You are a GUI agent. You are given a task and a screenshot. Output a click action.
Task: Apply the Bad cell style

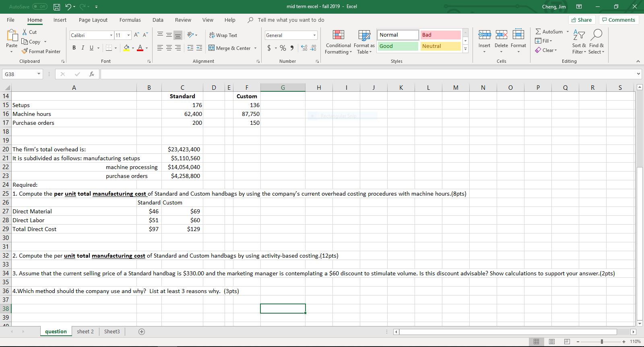pyautogui.click(x=440, y=35)
